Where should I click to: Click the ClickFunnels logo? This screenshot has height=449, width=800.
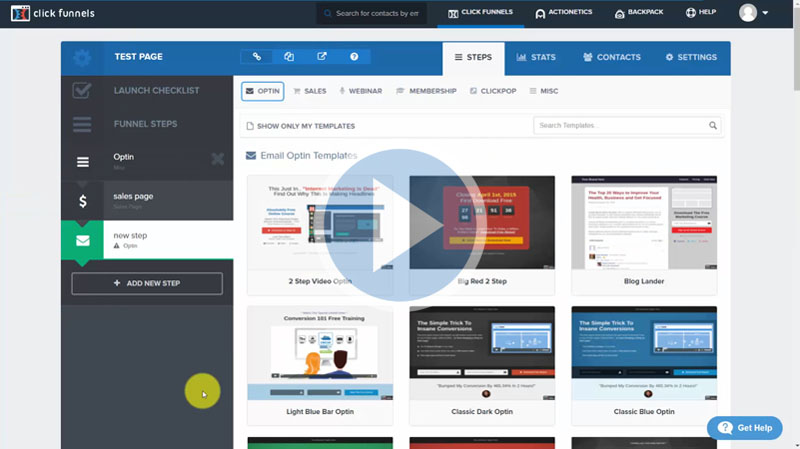(50, 13)
